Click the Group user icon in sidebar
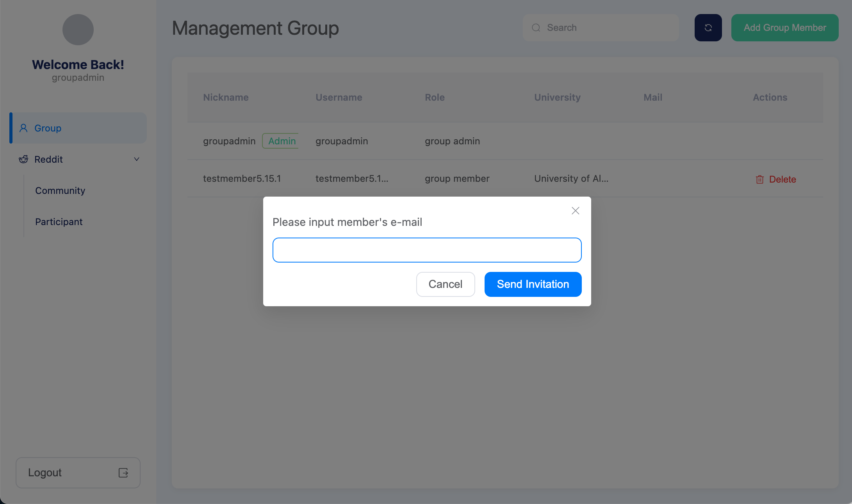The height and width of the screenshot is (504, 852). [x=23, y=128]
